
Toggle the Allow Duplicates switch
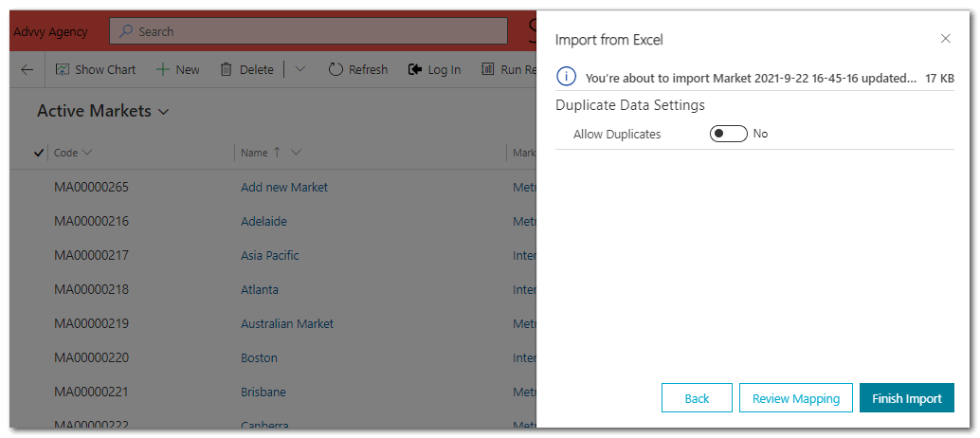728,134
